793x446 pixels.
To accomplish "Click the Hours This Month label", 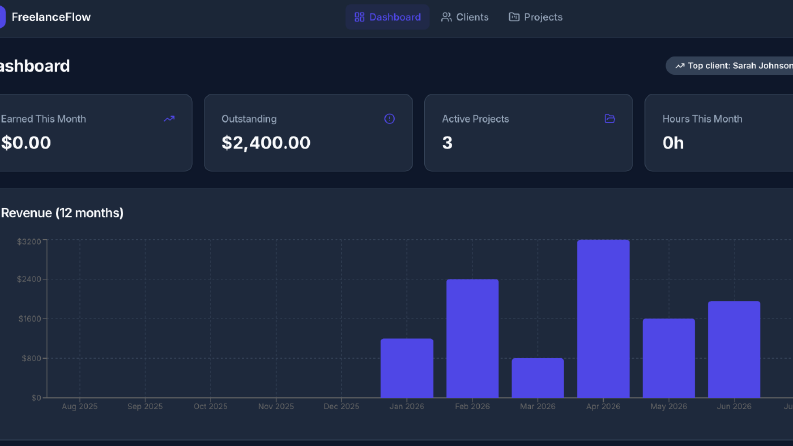I will [x=702, y=119].
